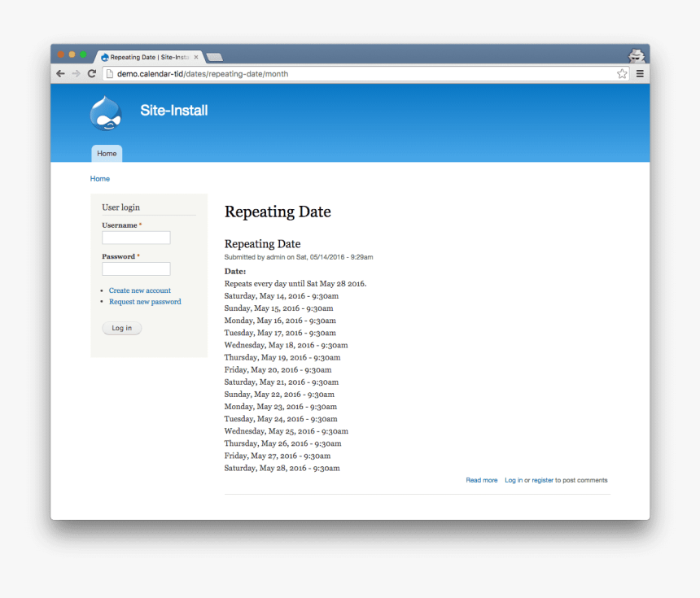The image size is (700, 598).
Task: Click the browser forward arrow
Action: pyautogui.click(x=76, y=74)
